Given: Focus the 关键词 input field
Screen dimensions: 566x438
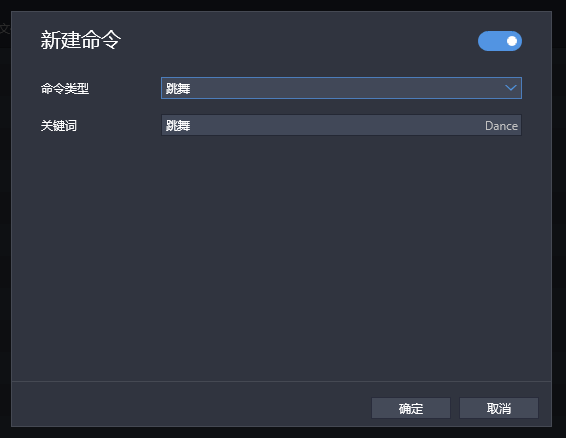Looking at the screenshot, I should click(x=341, y=125).
